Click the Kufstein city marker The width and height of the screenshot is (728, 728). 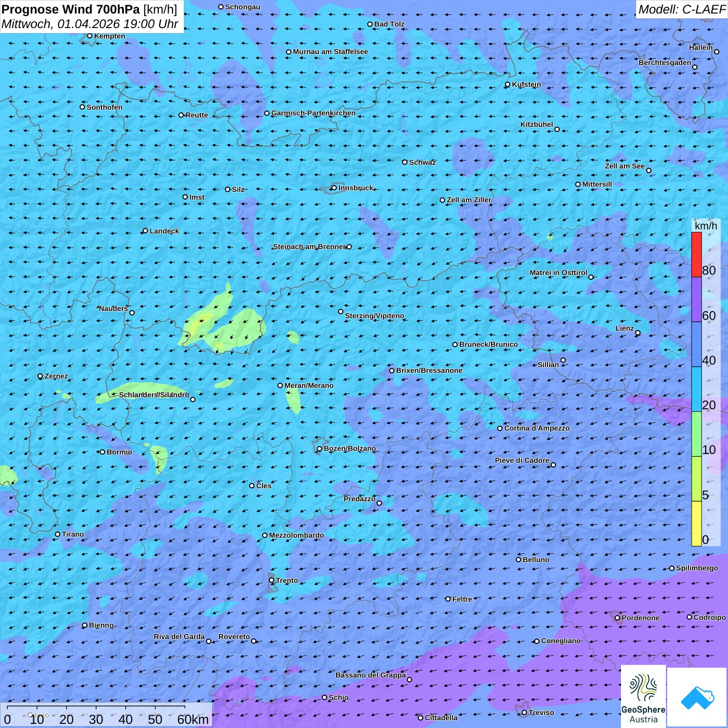coord(508,84)
